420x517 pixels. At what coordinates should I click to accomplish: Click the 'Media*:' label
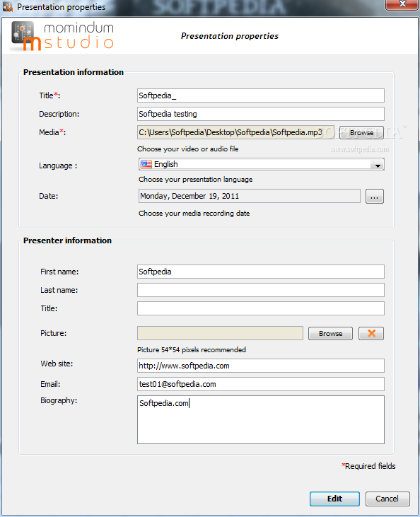(x=52, y=132)
